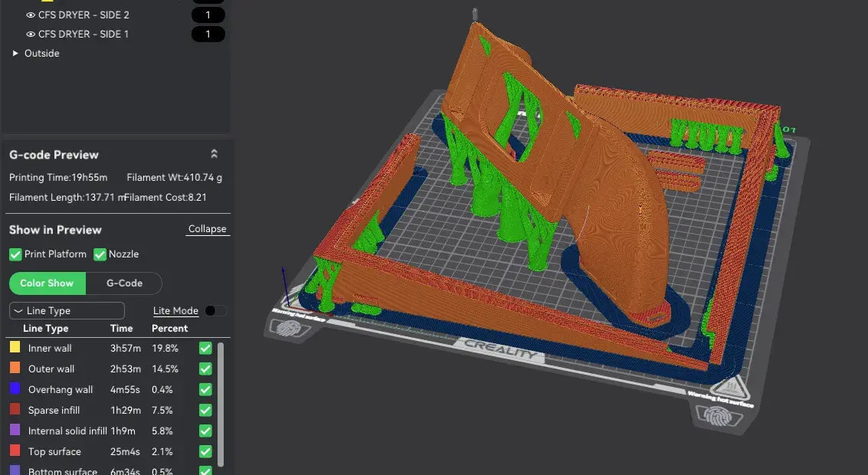Click the SIDE 2 count badge
Image resolution: width=868 pixels, height=475 pixels.
coord(208,15)
